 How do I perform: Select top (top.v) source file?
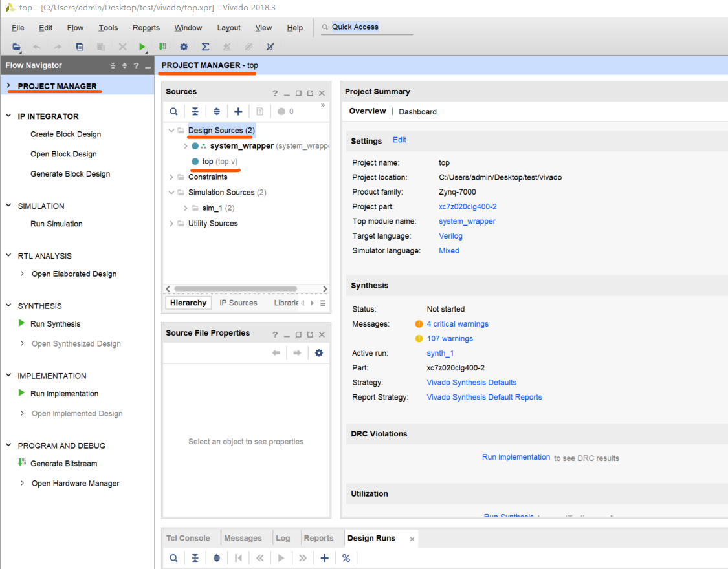[x=208, y=162]
